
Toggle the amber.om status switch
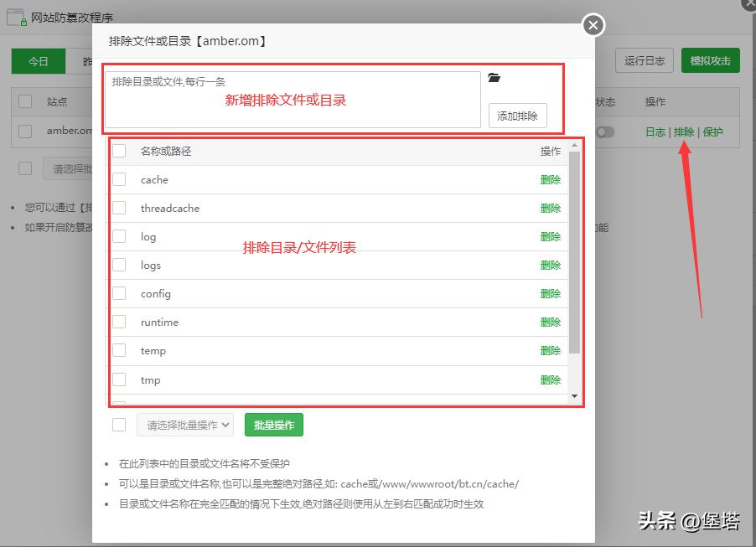click(604, 132)
